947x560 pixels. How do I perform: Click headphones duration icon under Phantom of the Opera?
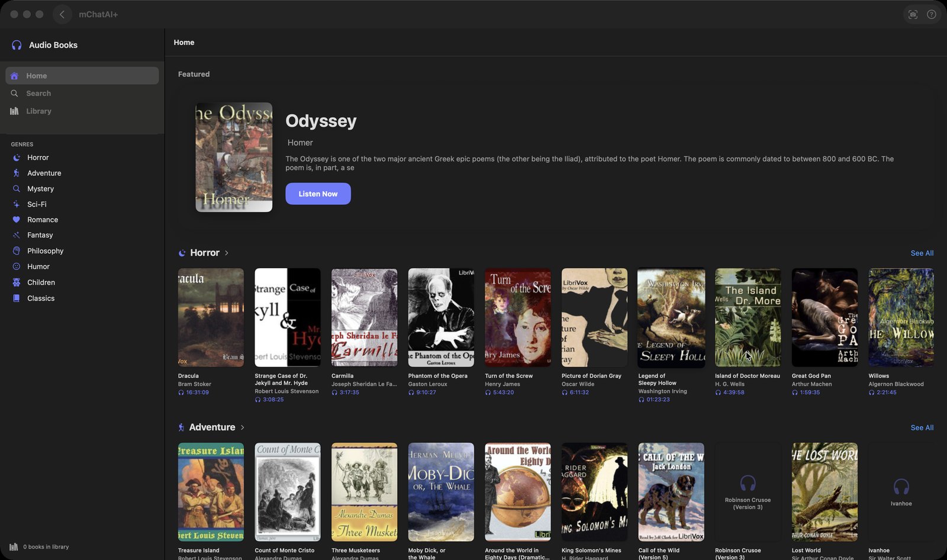411,392
